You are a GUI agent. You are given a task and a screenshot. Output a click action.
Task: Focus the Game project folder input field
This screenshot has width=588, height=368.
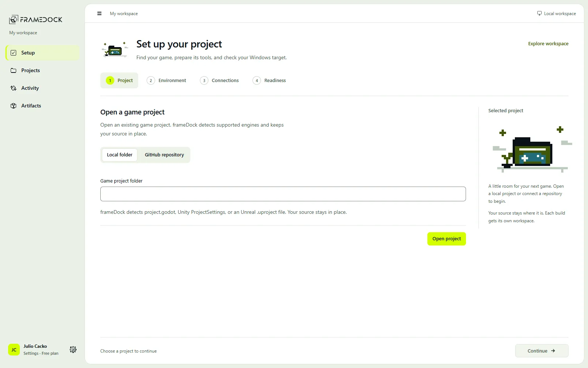[x=283, y=194]
